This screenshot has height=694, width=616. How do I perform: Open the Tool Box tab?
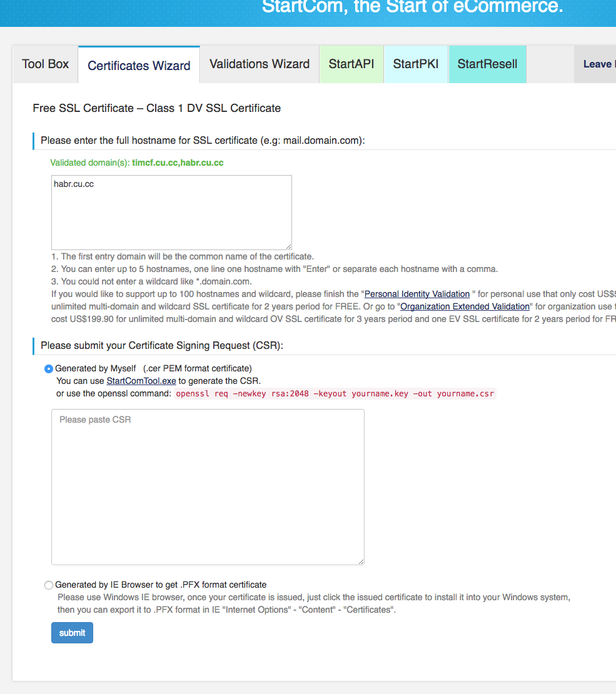(46, 64)
